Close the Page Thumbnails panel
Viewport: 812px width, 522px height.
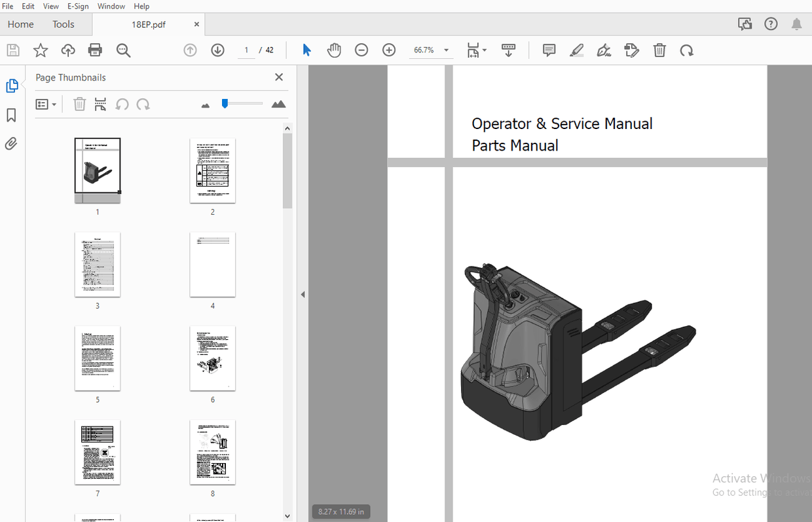(x=279, y=77)
